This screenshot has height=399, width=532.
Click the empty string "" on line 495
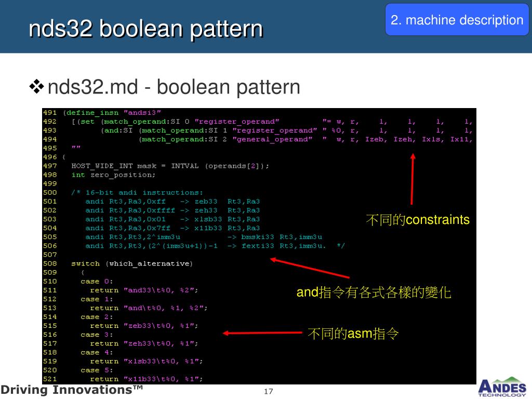coord(76,148)
